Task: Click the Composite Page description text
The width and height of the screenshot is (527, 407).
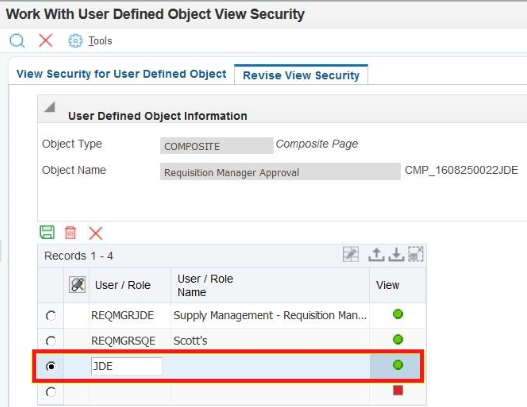Action: click(x=317, y=144)
